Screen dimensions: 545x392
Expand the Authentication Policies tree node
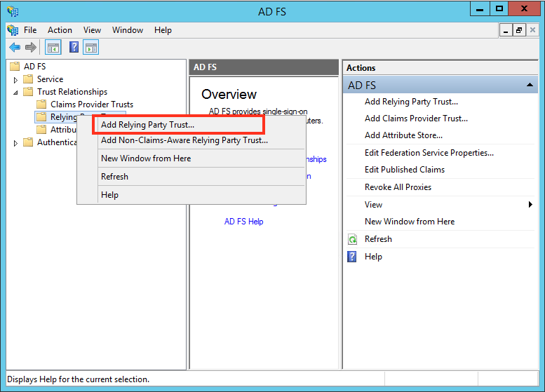[x=15, y=143]
